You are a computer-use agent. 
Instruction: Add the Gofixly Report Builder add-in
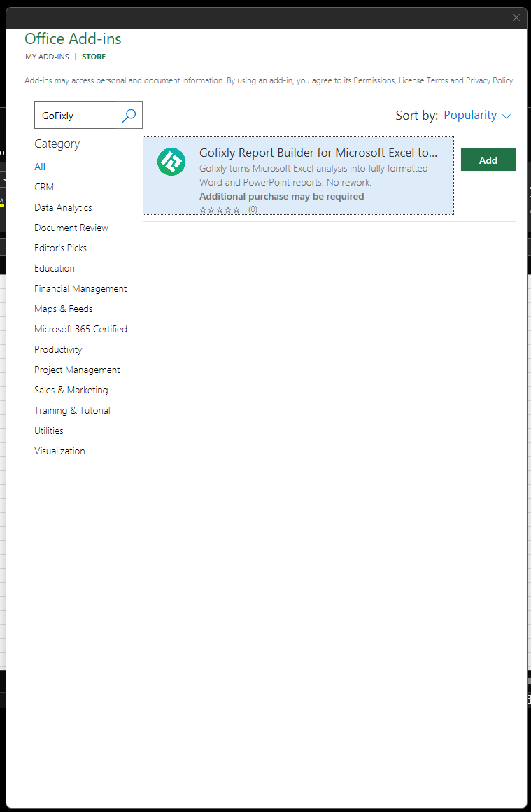[x=488, y=160]
